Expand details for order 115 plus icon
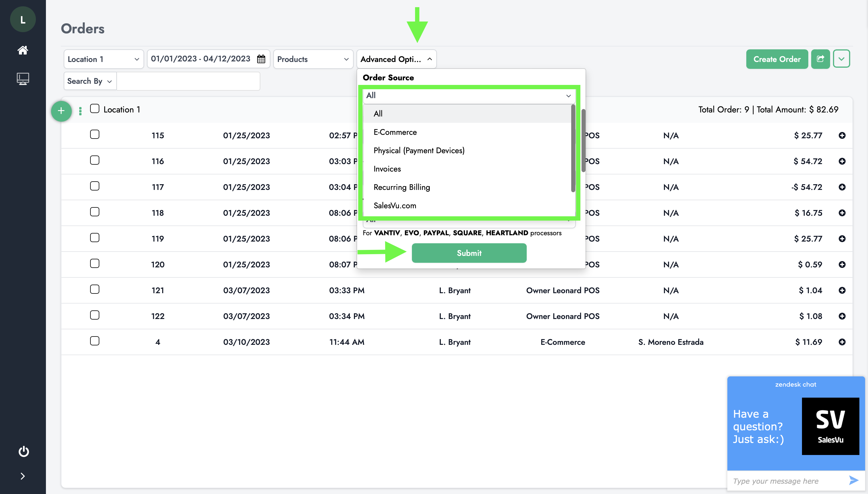The image size is (868, 494). [842, 135]
